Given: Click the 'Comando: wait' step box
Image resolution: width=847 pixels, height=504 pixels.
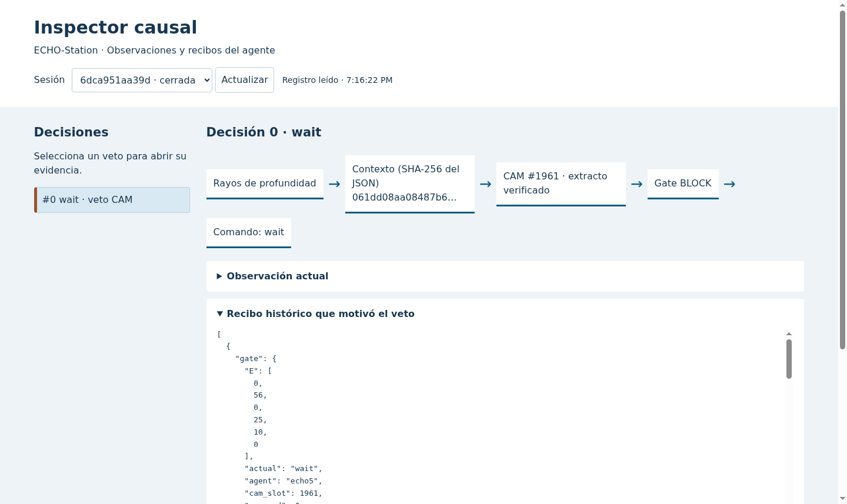Looking at the screenshot, I should [x=249, y=233].
